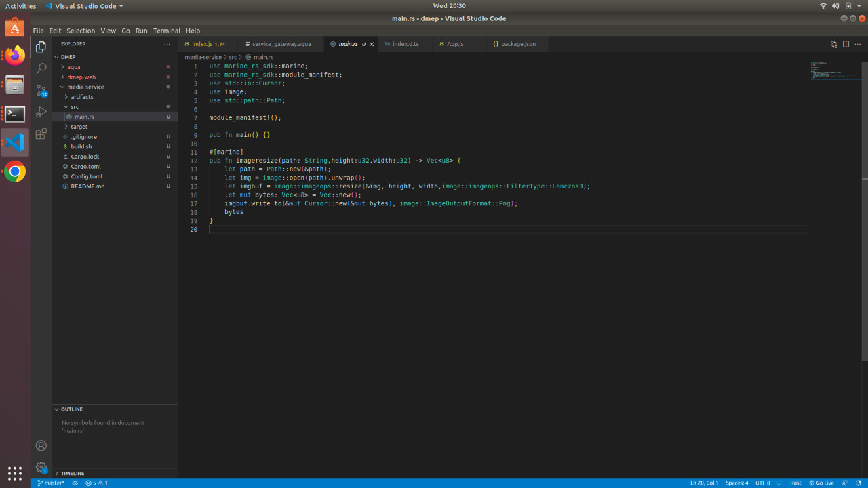Viewport: 868px width, 488px height.
Task: Close the main.rs editor tab
Action: point(372,44)
